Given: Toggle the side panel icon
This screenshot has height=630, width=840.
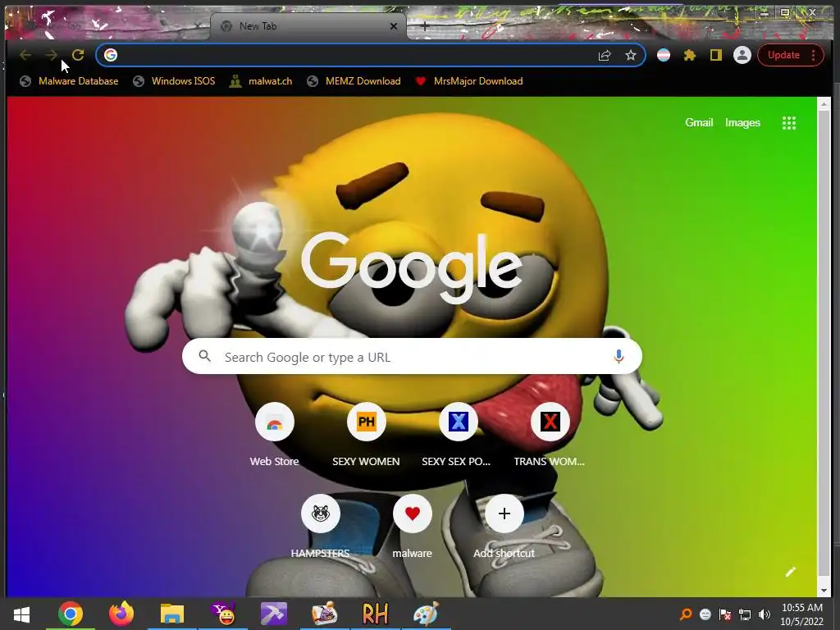Looking at the screenshot, I should pos(715,55).
